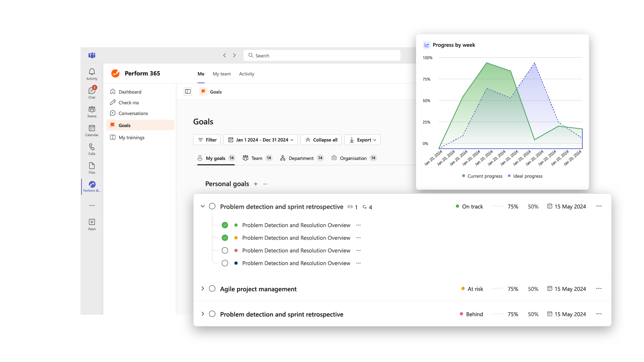Screen dimensions: 644x362
Task: Open more options for Agile project management
Action: [x=599, y=289]
